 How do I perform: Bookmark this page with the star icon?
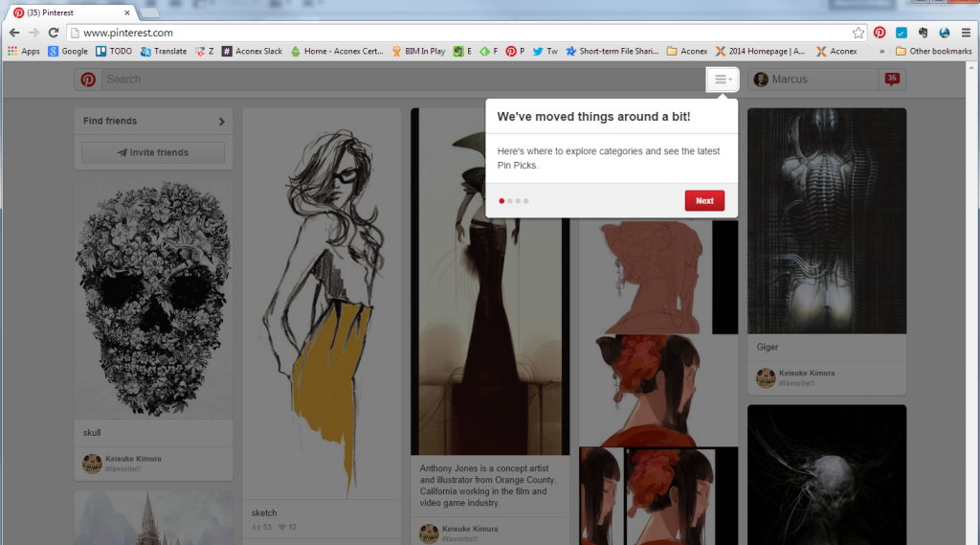click(x=858, y=33)
